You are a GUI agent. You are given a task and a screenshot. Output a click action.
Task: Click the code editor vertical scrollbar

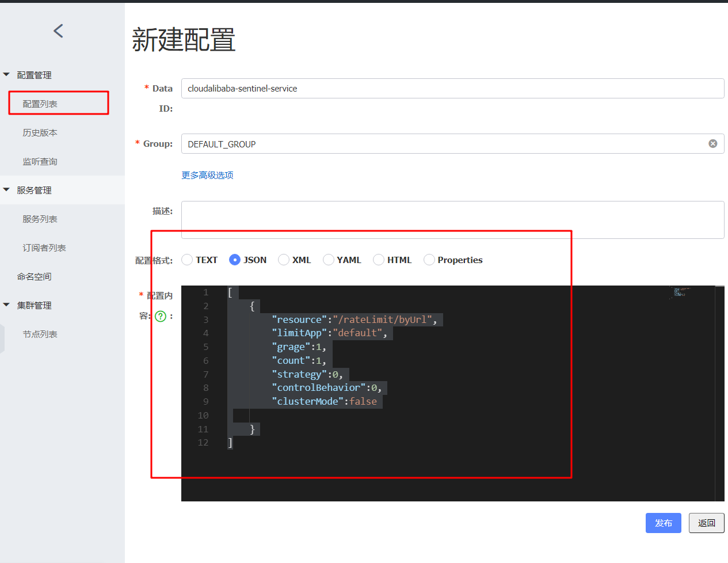click(719, 393)
